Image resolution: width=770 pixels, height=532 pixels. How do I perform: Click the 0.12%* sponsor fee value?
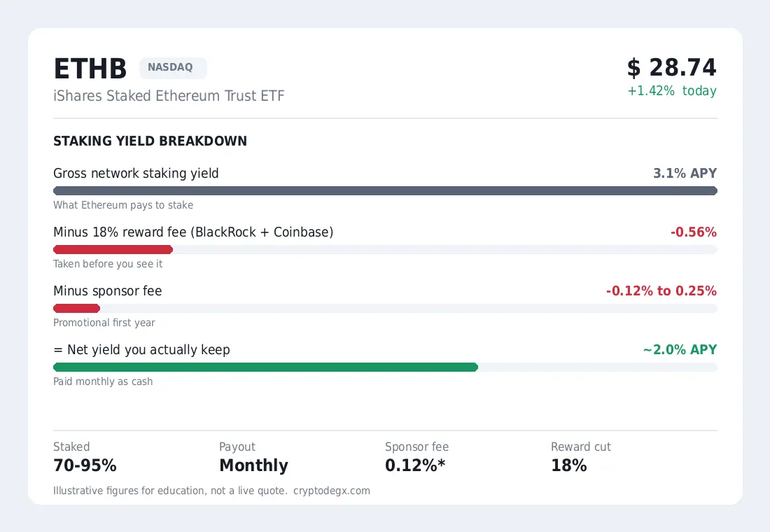click(x=415, y=465)
